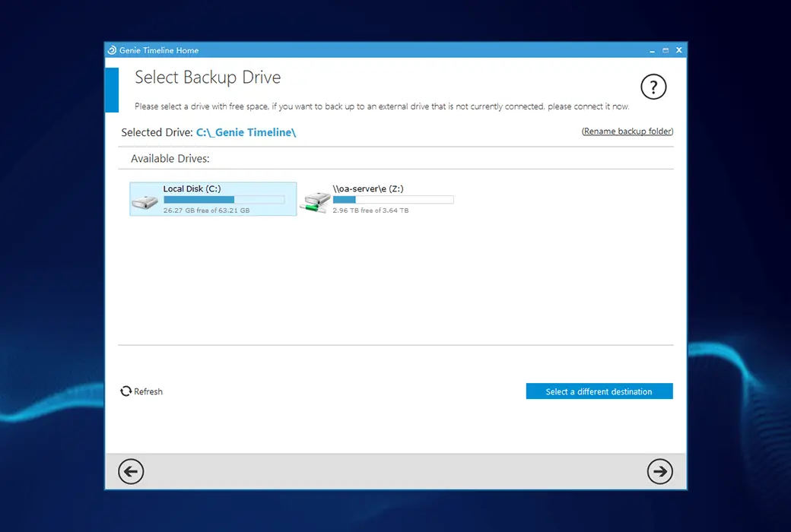Click the "Select Backup Drive" title
The width and height of the screenshot is (791, 532).
pos(208,78)
